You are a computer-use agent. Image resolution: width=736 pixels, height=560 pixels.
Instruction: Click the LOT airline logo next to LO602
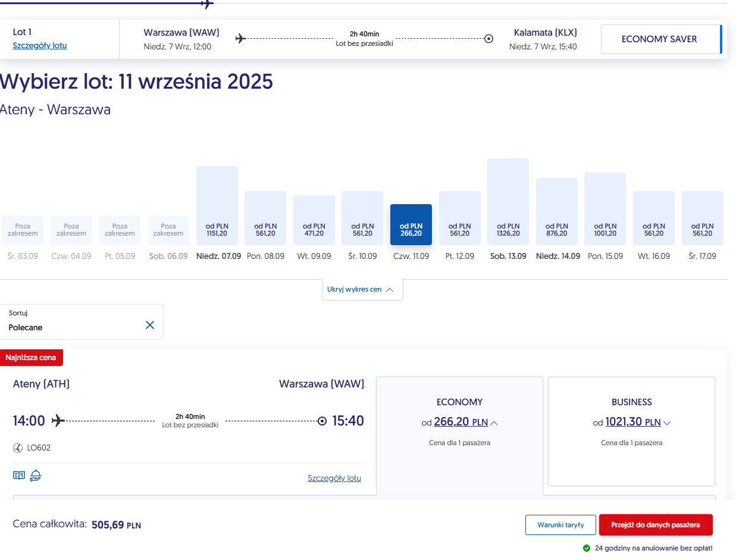coord(18,448)
